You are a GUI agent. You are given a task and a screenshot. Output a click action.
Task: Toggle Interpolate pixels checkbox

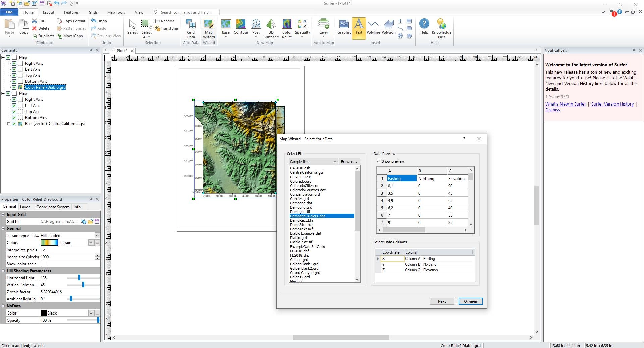(x=44, y=250)
